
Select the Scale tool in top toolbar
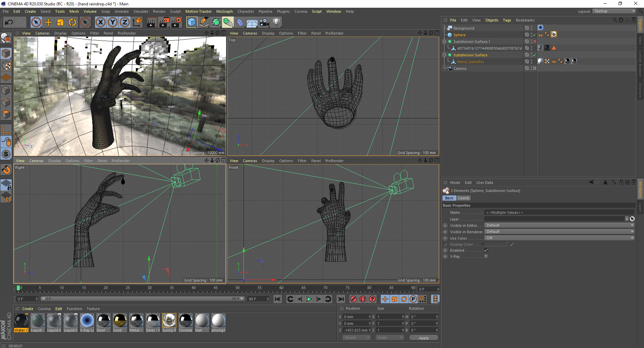point(60,22)
